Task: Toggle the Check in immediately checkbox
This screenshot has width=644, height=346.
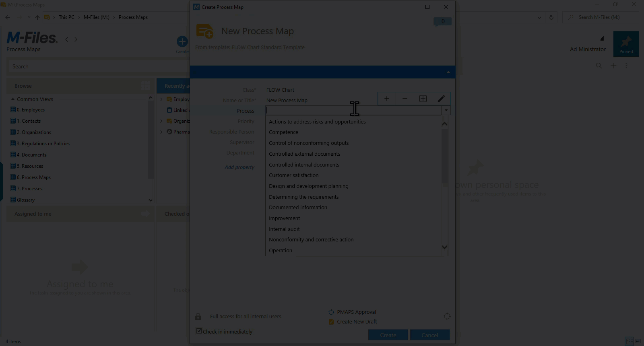Action: [x=199, y=331]
